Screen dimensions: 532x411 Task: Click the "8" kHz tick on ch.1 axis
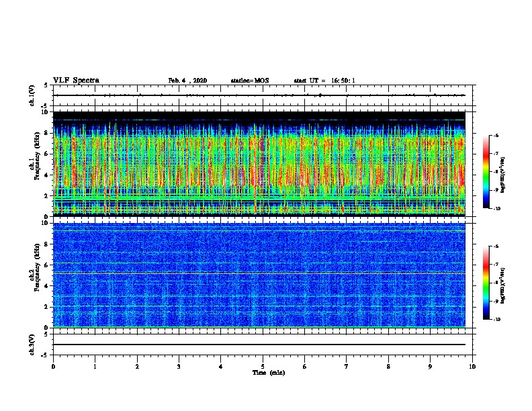click(x=46, y=133)
